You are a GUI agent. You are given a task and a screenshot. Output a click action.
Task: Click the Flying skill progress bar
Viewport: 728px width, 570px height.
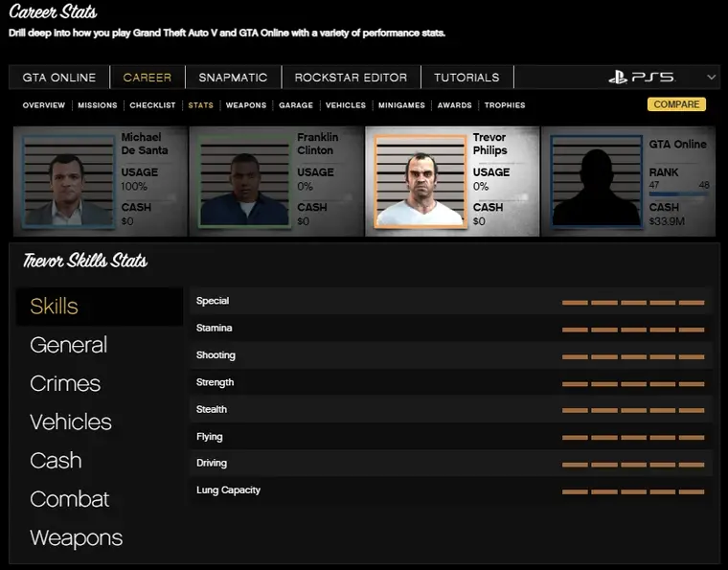tap(633, 438)
